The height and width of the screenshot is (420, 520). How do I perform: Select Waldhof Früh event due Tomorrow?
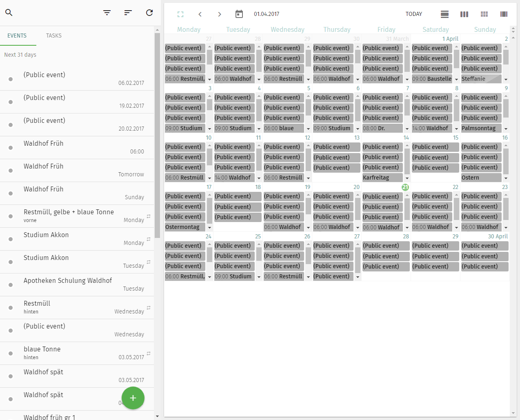(77, 170)
